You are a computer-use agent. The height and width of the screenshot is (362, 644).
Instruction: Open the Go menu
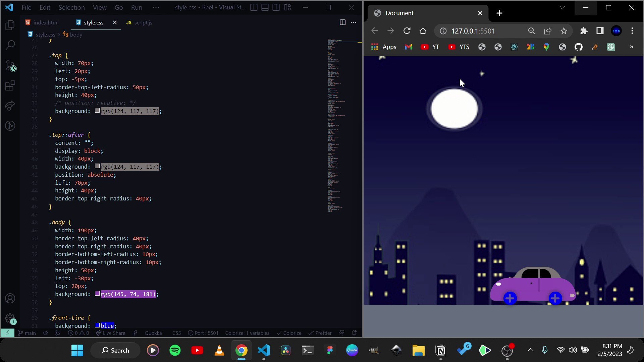pos(119,7)
